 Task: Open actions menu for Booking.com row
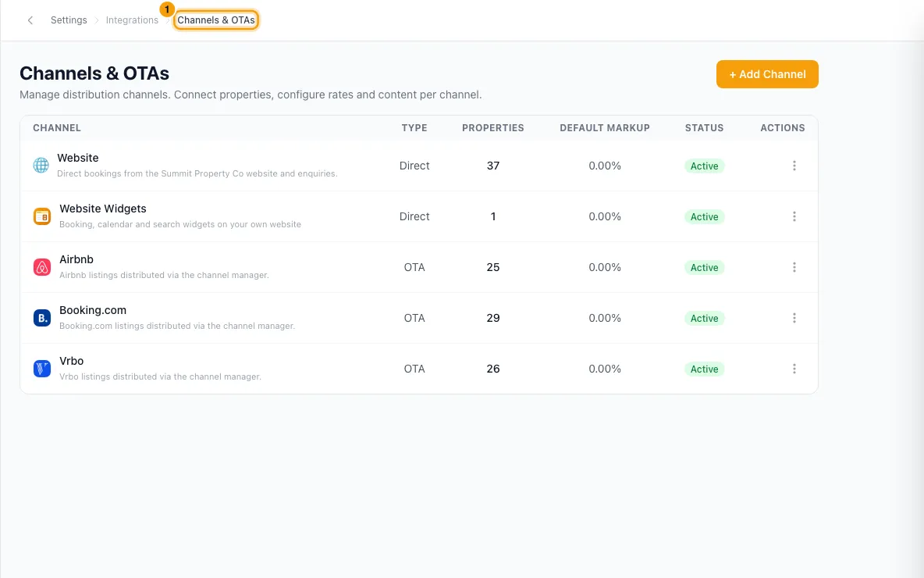794,318
